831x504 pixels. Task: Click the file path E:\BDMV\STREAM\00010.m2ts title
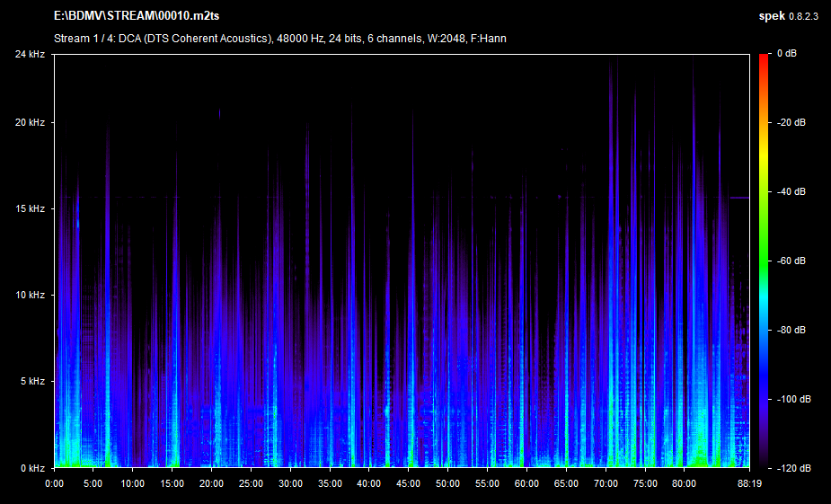130,17
